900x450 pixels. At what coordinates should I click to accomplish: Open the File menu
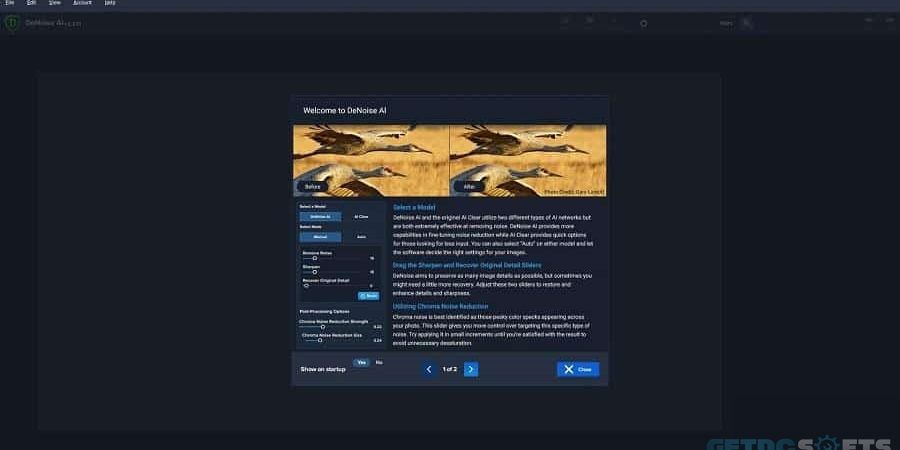tap(9, 3)
